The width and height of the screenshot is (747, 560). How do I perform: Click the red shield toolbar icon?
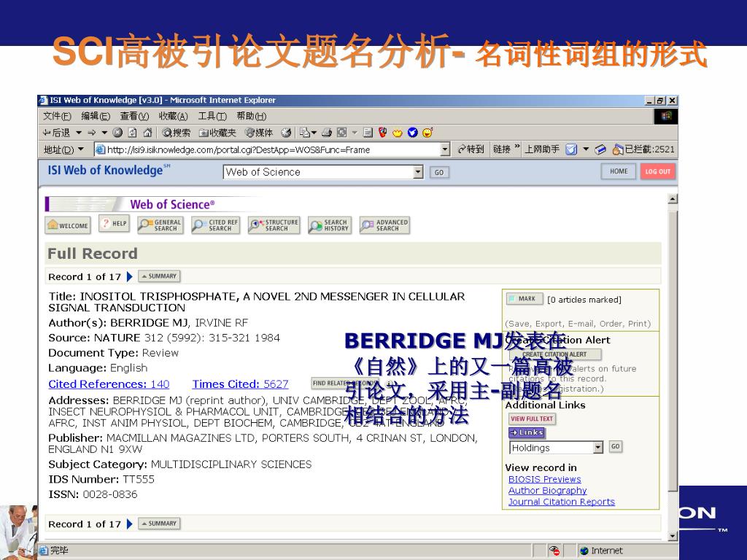[x=382, y=133]
